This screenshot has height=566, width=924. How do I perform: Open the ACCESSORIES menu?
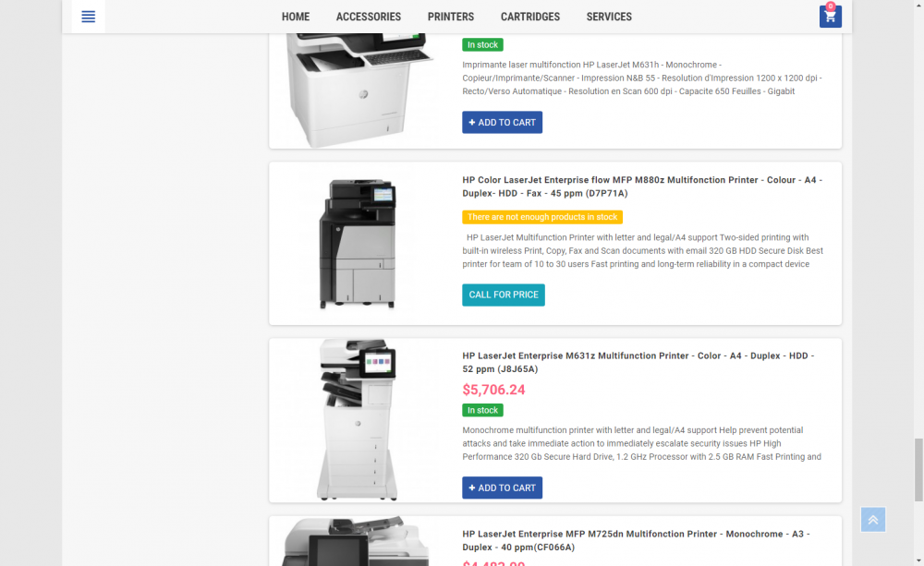pyautogui.click(x=369, y=17)
